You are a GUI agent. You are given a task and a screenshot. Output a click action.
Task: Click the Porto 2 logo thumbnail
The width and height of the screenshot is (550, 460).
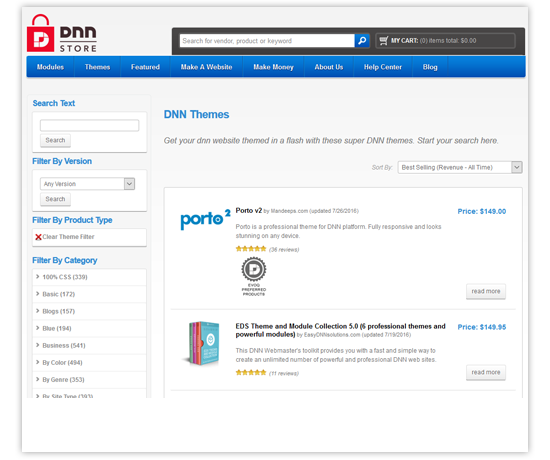205,219
